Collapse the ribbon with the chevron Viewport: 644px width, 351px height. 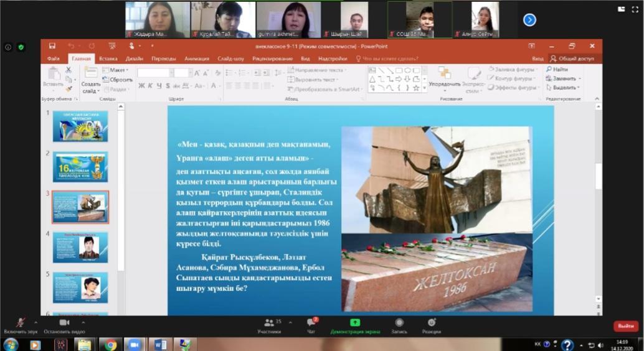(x=597, y=98)
